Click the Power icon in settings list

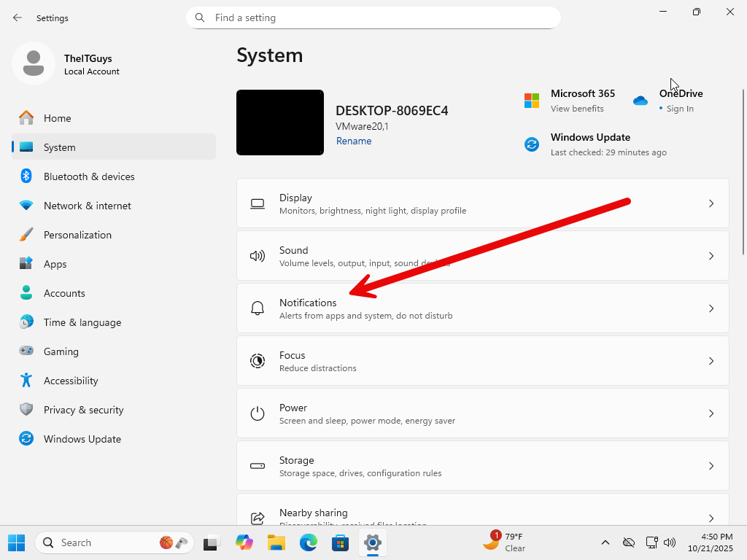[x=258, y=413]
